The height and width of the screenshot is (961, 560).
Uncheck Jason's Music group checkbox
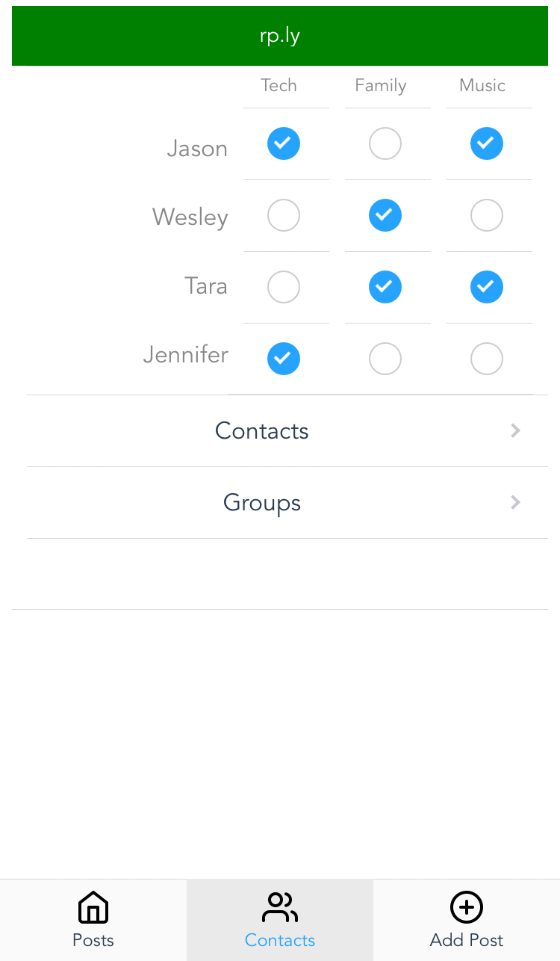pyautogui.click(x=487, y=143)
